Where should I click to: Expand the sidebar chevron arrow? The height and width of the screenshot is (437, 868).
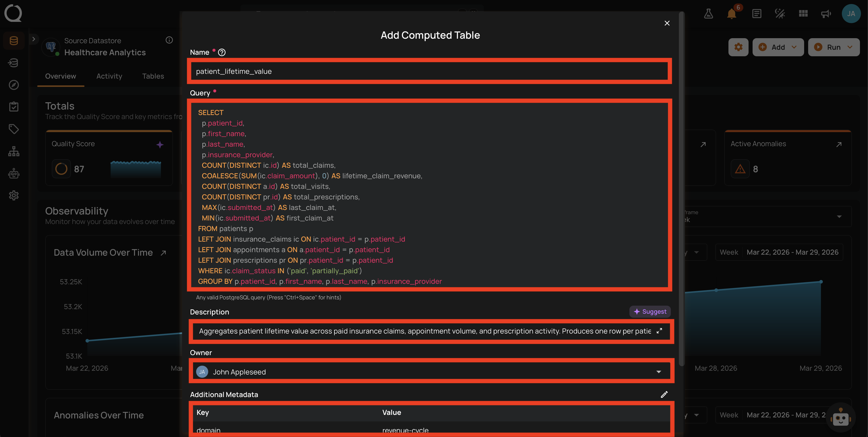click(34, 39)
